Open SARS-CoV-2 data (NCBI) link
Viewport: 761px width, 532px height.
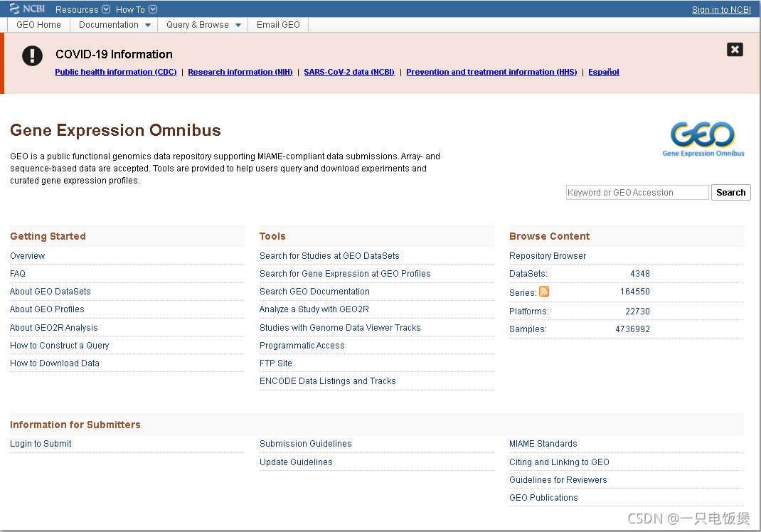pos(349,72)
